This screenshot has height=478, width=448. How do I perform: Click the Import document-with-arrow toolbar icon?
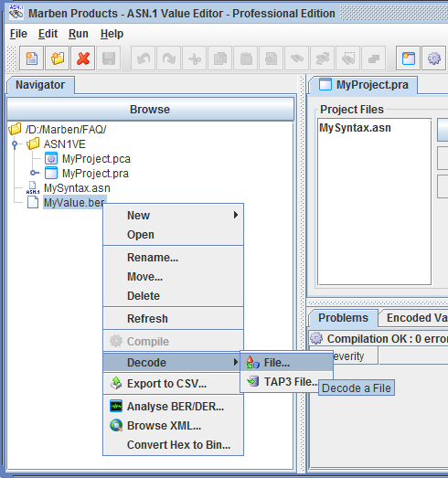tap(272, 58)
